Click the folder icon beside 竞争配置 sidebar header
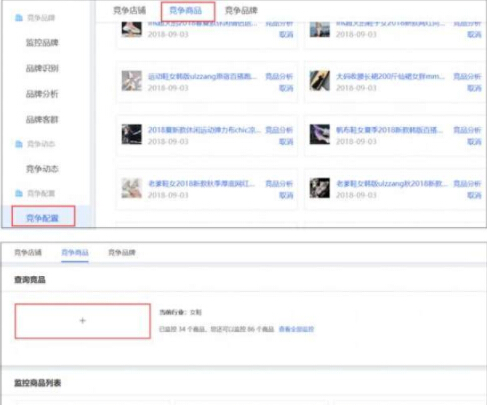The height and width of the screenshot is (405, 487). (x=19, y=193)
